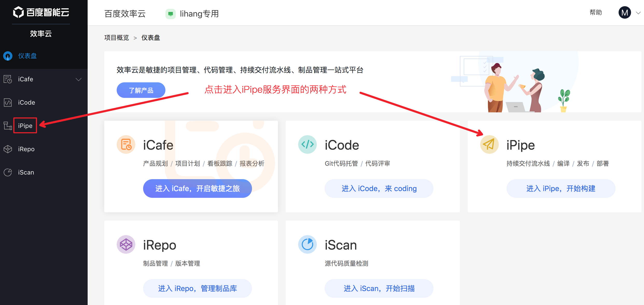Select 仪表盘 in the sidebar
This screenshot has width=644, height=305.
27,56
